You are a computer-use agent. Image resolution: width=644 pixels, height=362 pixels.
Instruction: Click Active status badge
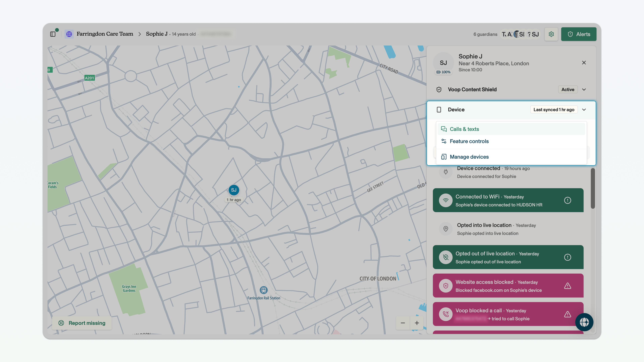click(568, 89)
